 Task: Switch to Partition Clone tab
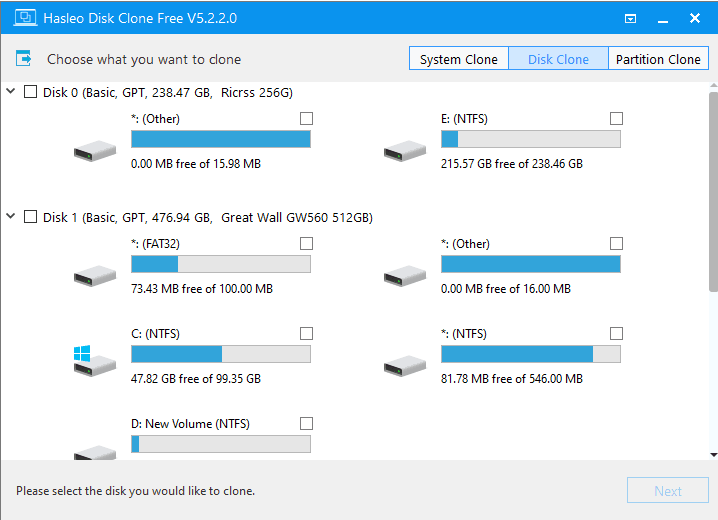pyautogui.click(x=658, y=59)
